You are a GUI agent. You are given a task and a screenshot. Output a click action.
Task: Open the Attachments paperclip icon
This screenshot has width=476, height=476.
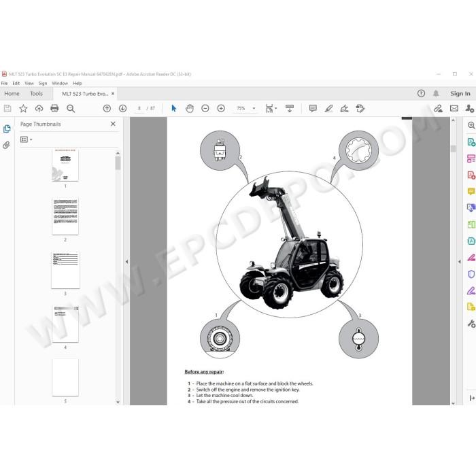pos(6,145)
